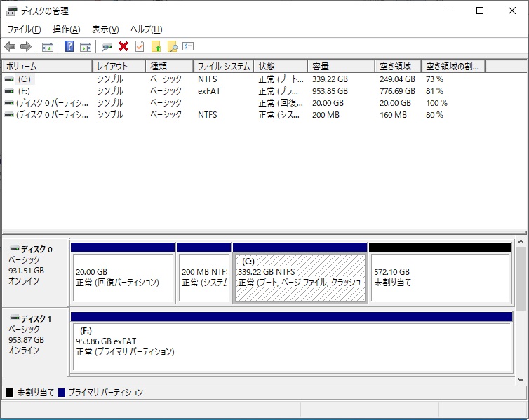Click the properties checkmark document icon
Screen dimensions: 529x420
click(140, 46)
